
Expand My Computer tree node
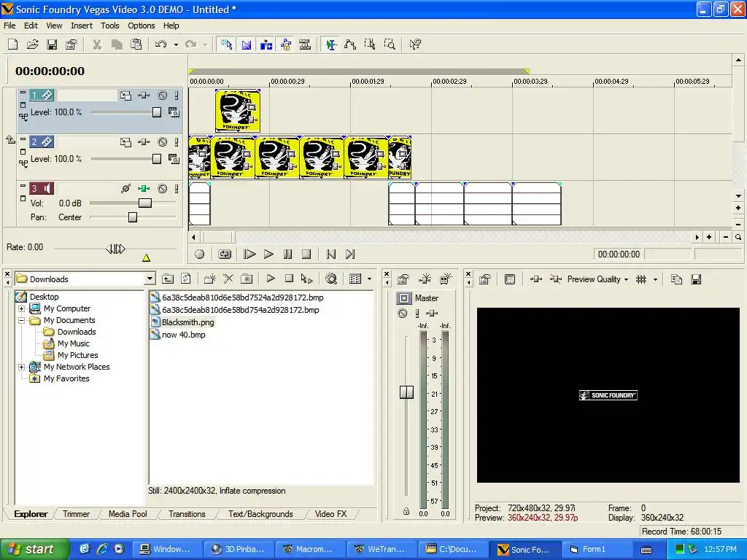(x=21, y=308)
